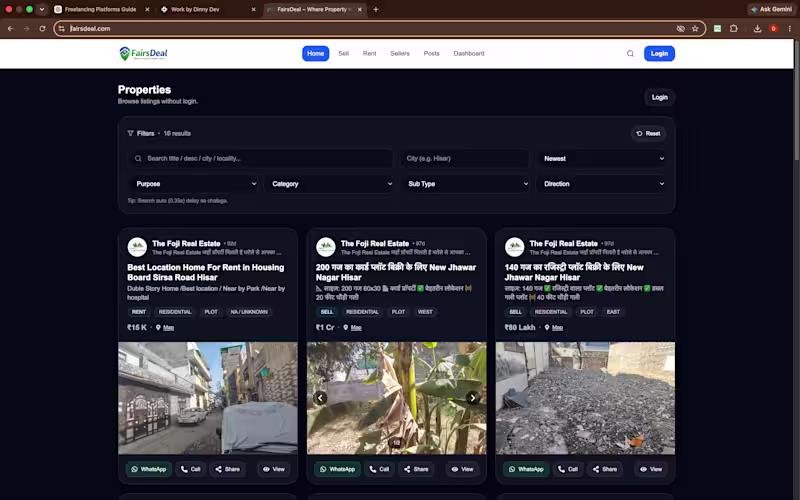Close the Freelancing Platforms Guide tab
Viewport: 800px width, 500px height.
click(x=147, y=9)
